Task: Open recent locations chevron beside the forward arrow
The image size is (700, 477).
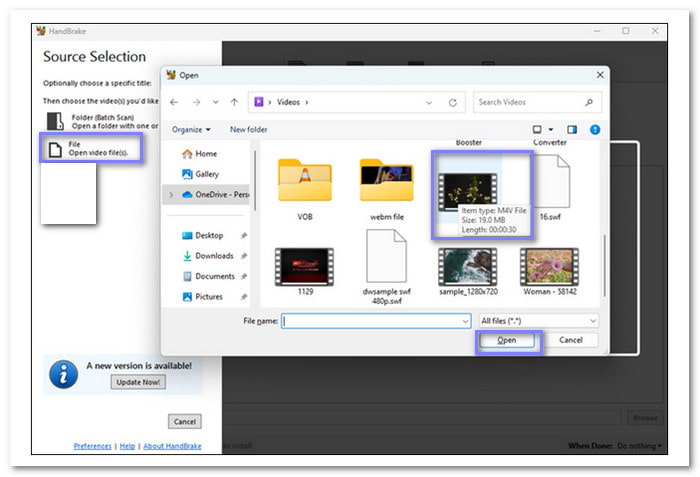Action: pyautogui.click(x=216, y=102)
